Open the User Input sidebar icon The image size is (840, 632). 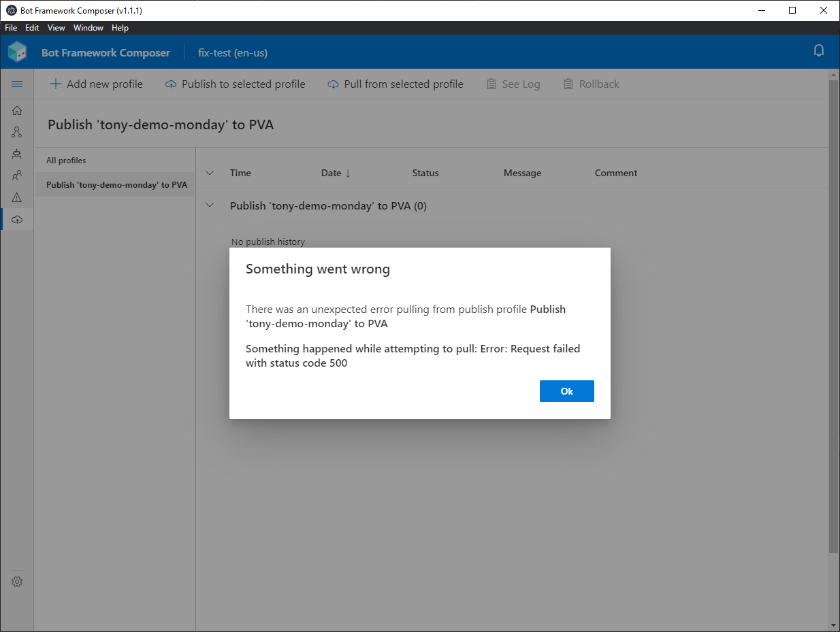[x=17, y=176]
